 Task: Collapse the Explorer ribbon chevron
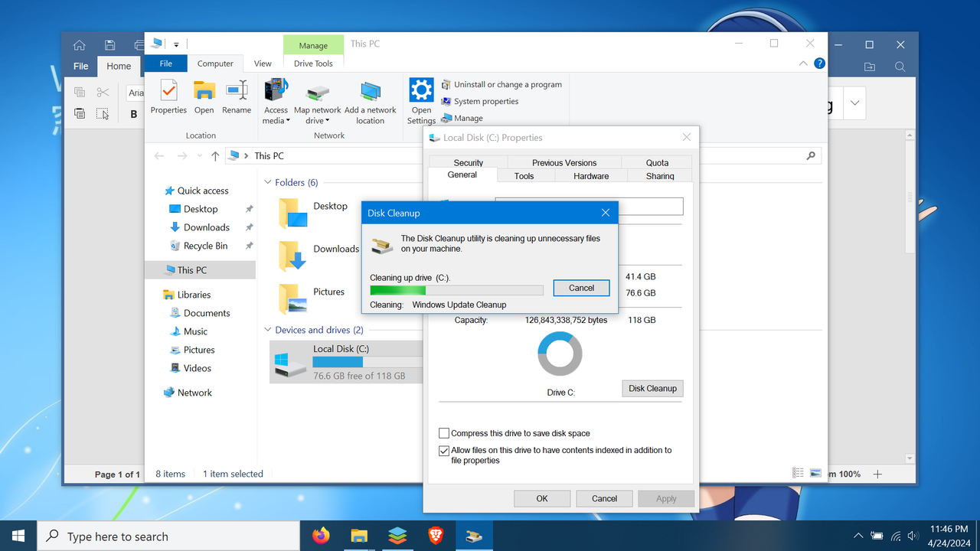pos(802,64)
